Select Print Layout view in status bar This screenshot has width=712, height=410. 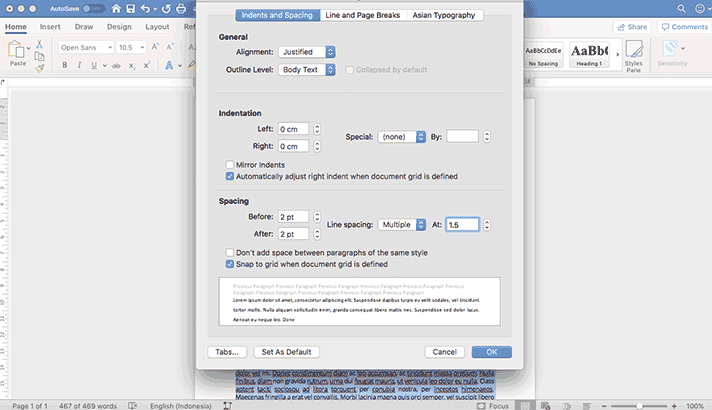point(525,406)
